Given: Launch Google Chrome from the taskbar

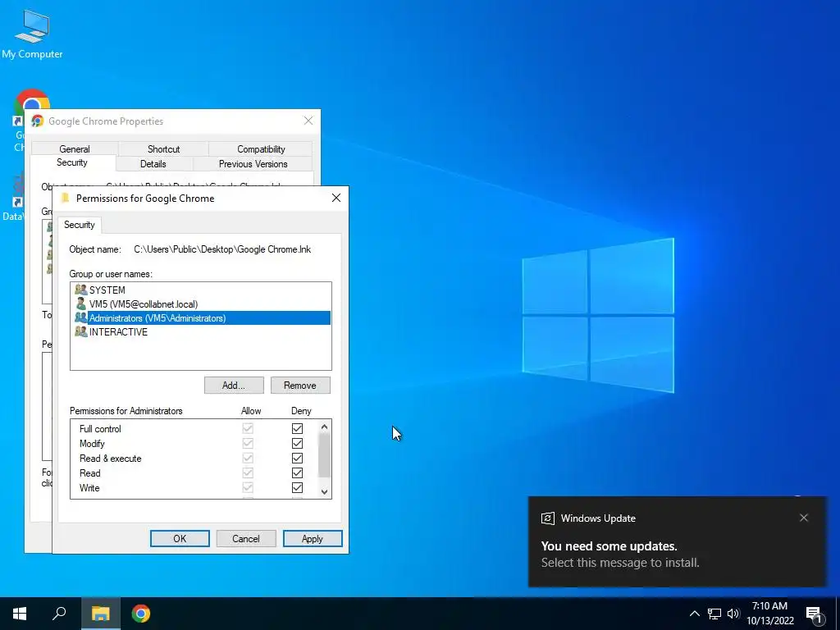Looking at the screenshot, I should [141, 614].
